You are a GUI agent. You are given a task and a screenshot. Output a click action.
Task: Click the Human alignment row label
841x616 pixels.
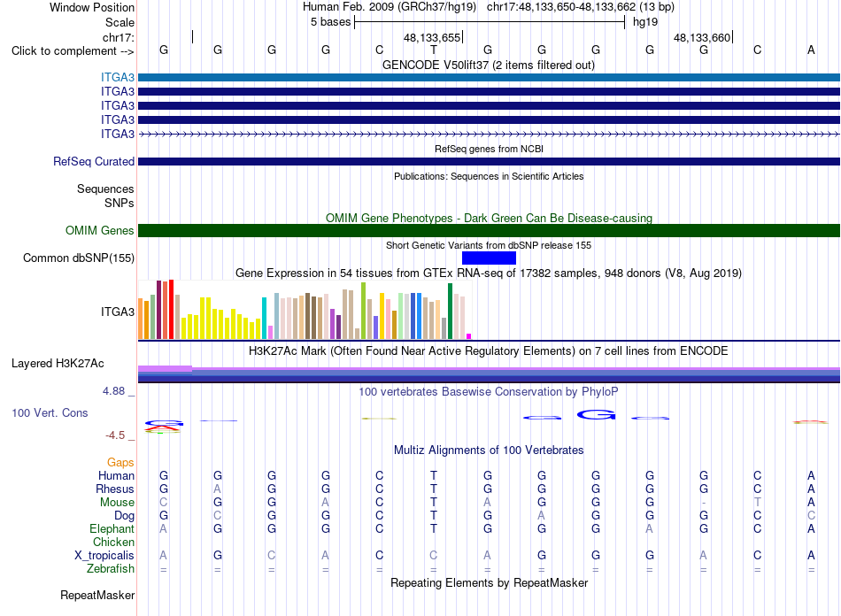(116, 475)
